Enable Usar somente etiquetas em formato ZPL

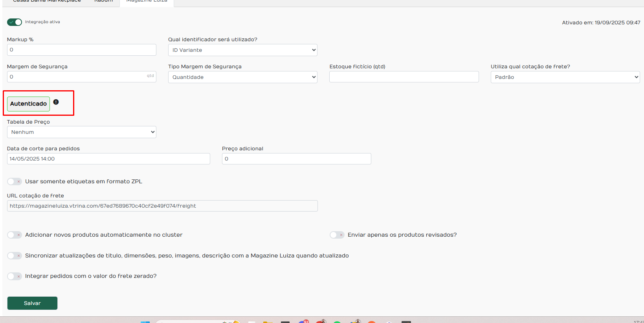[15, 181]
